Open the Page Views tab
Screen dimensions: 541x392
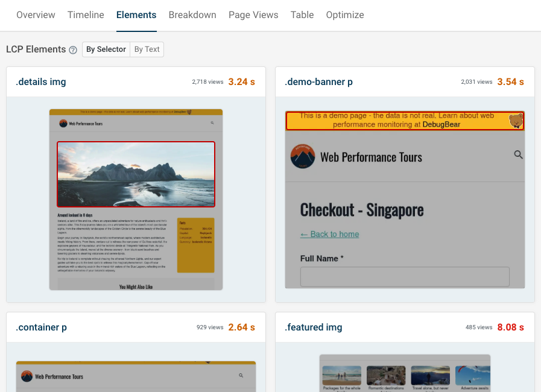(x=253, y=15)
